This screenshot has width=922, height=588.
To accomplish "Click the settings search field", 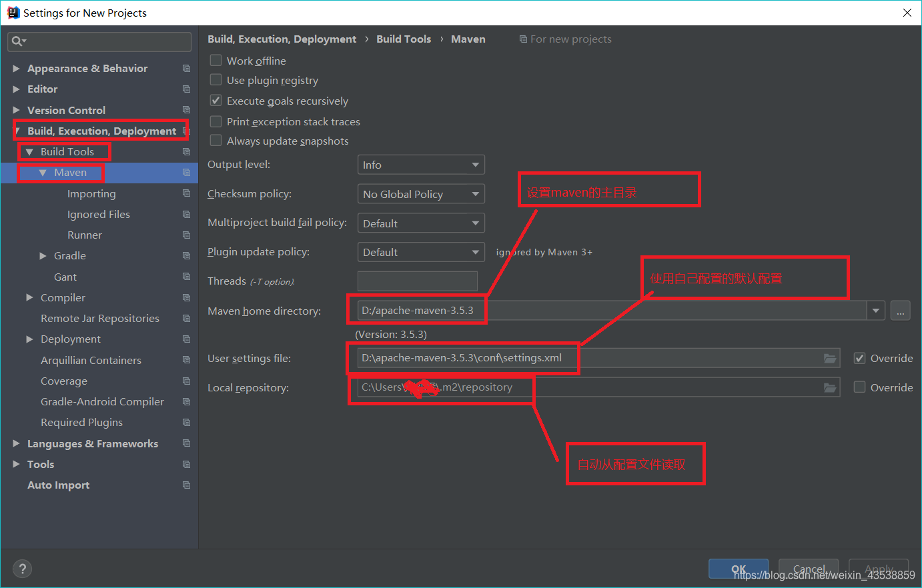I will pyautogui.click(x=99, y=41).
